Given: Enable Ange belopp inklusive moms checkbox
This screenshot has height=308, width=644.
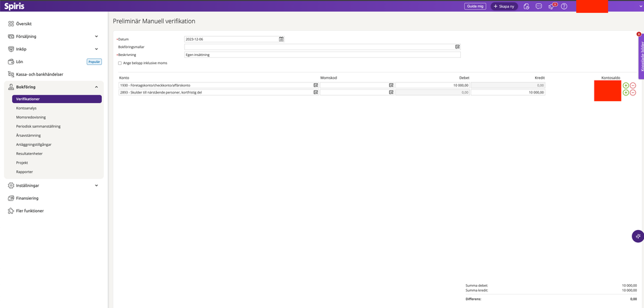Looking at the screenshot, I should 120,63.
